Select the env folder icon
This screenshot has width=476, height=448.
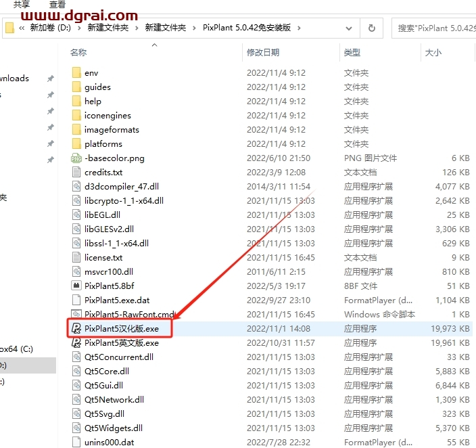[x=76, y=73]
